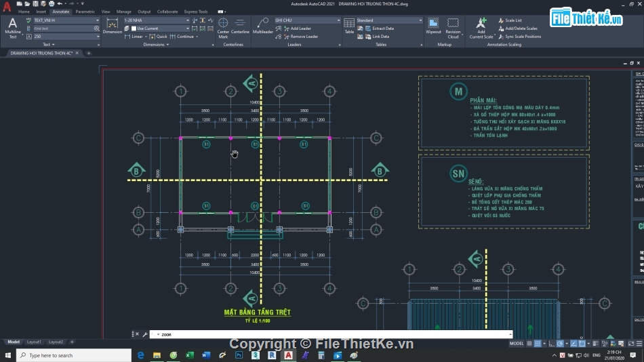Click Add Current Scale icon
The width and height of the screenshot is (644, 362).
tap(481, 28)
